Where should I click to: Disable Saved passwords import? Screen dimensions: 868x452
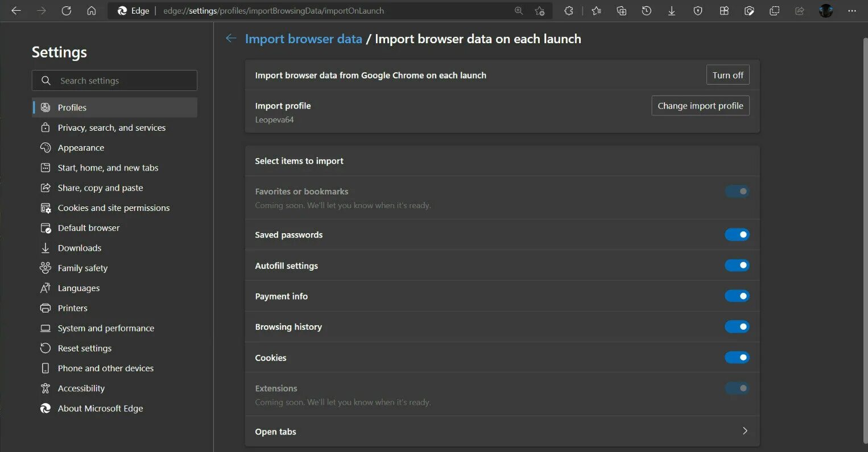[x=737, y=235]
